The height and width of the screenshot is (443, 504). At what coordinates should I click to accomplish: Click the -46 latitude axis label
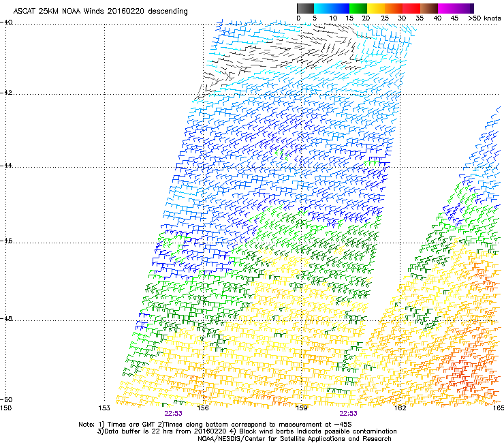[7, 241]
